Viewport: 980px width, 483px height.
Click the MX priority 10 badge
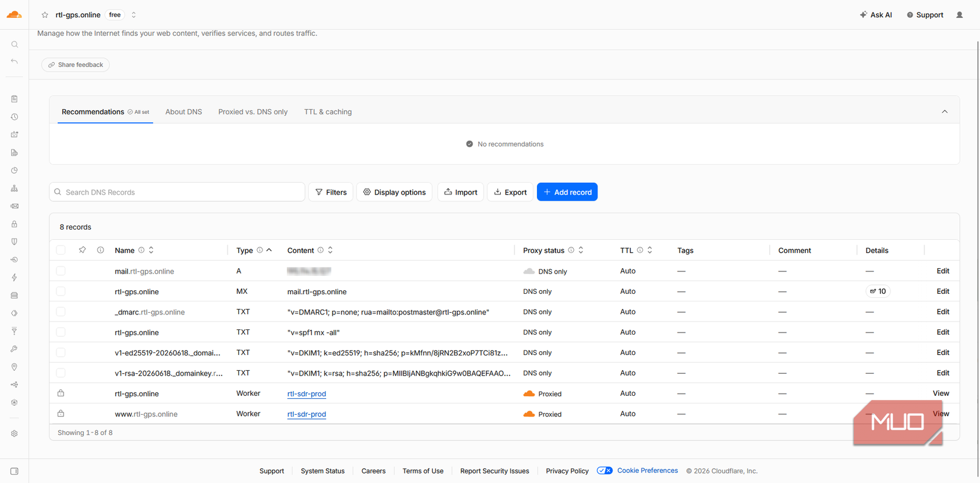(878, 291)
